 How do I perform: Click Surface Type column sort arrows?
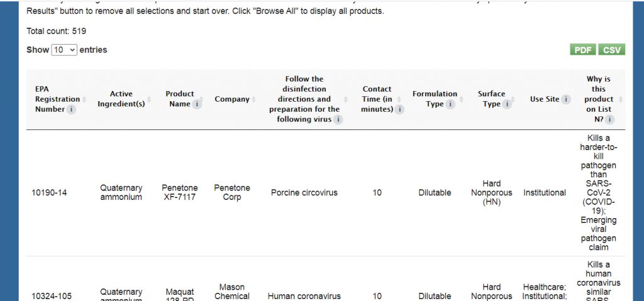pyautogui.click(x=513, y=99)
